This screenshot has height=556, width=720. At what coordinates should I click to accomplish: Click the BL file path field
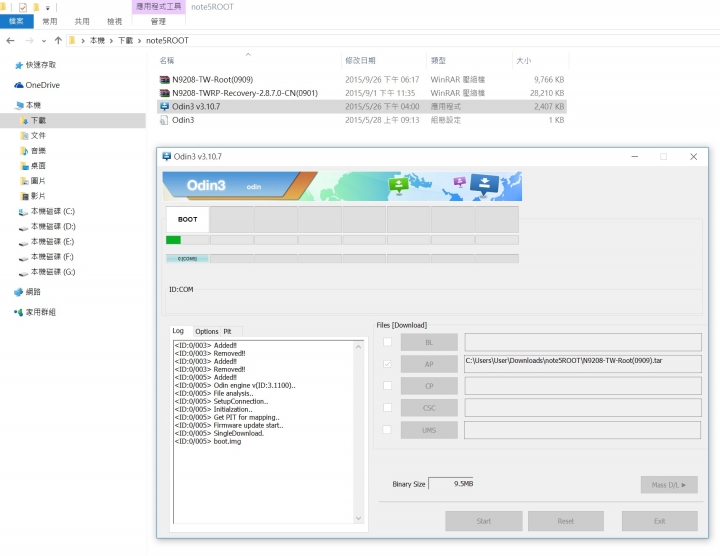pos(583,342)
